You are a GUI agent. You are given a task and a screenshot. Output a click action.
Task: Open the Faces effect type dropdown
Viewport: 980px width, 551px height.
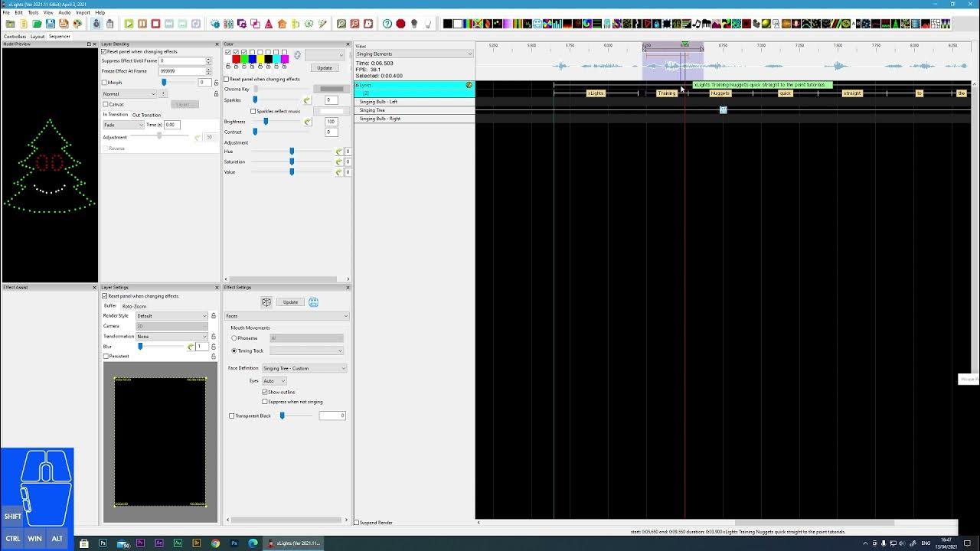(x=286, y=316)
